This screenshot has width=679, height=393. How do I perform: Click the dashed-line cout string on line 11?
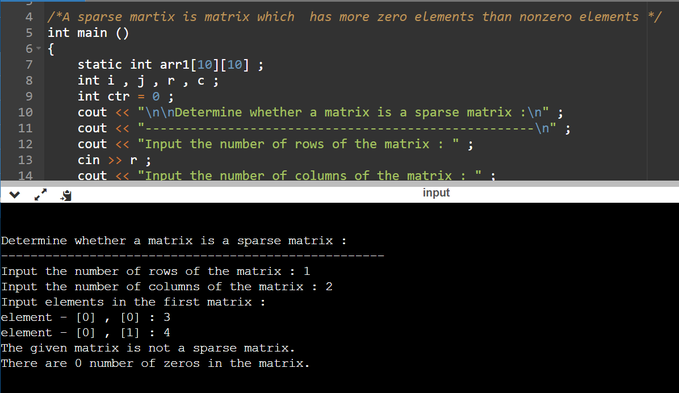coord(347,128)
